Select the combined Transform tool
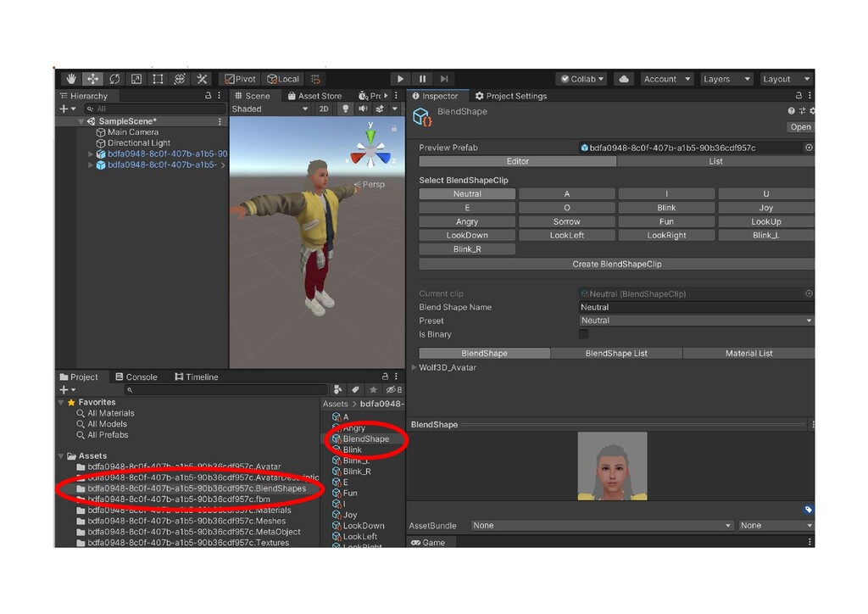The height and width of the screenshot is (614, 868). (x=180, y=79)
